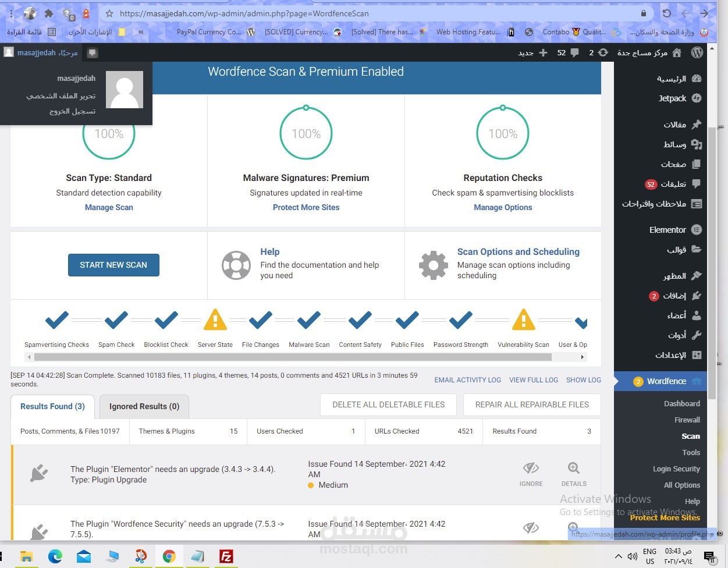
Task: Click the browser reload icon
Action: point(667,13)
